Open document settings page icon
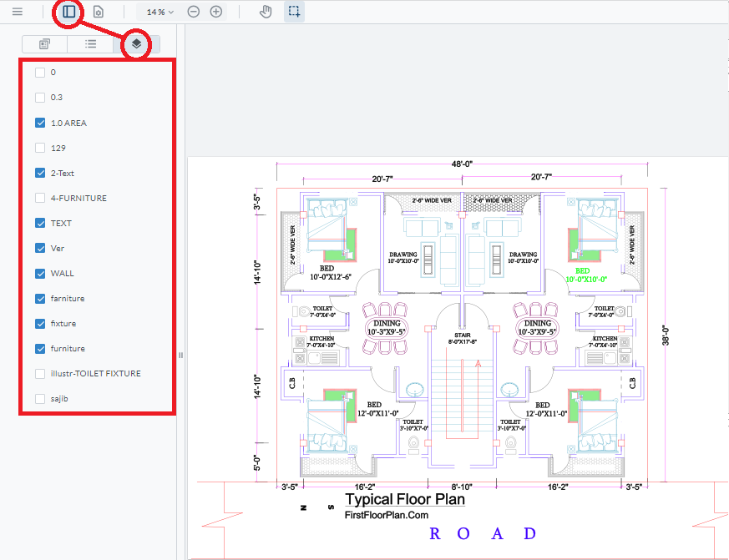This screenshot has width=729, height=560. [99, 12]
